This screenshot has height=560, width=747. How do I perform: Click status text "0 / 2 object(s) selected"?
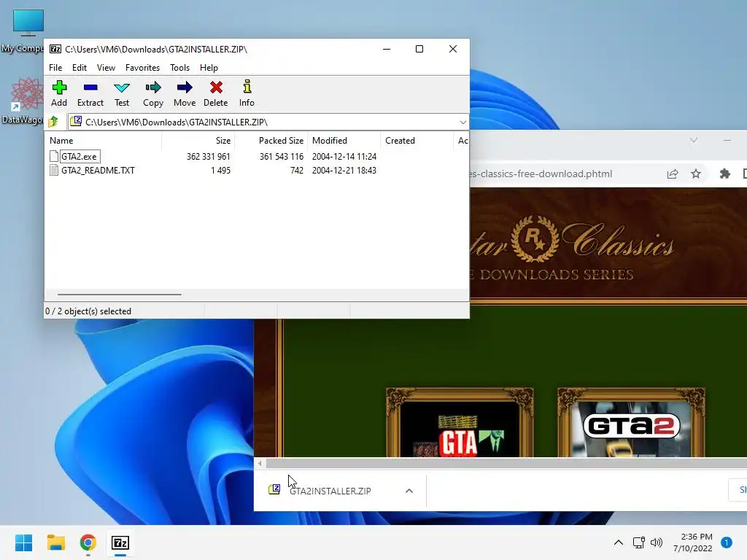click(x=88, y=311)
